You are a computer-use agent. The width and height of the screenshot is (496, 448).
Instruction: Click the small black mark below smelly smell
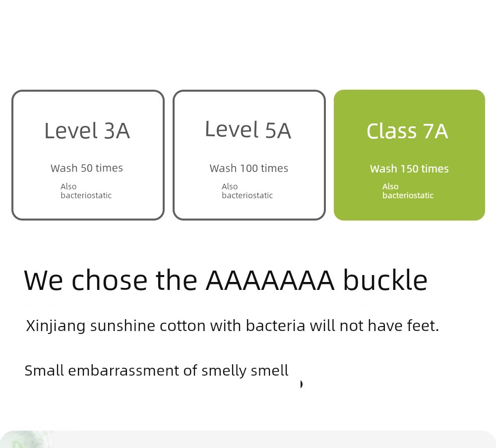click(x=302, y=384)
